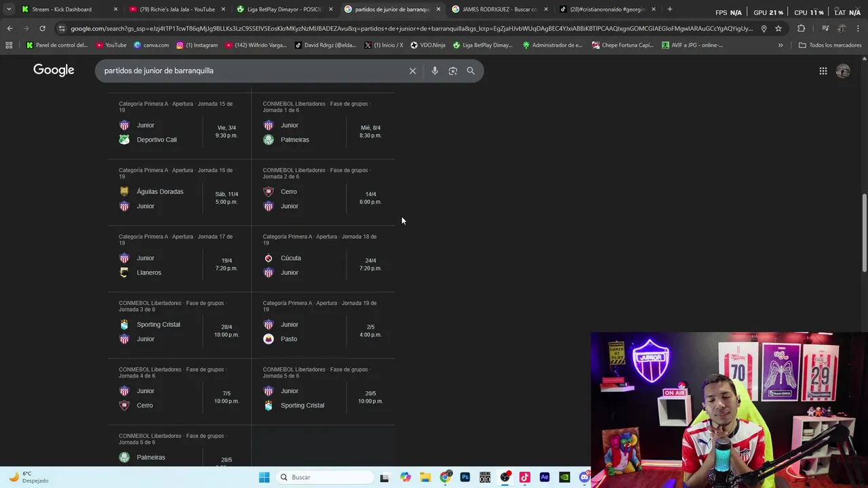Click the page vertical scrollbar thumb
Image resolution: width=868 pixels, height=488 pixels.
point(864,233)
